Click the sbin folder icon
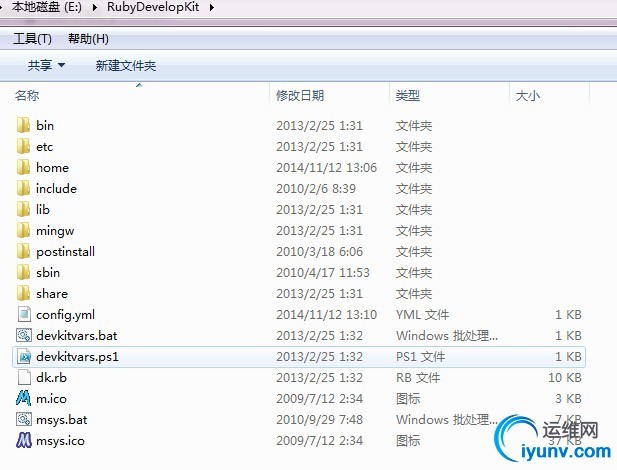The image size is (617, 470). [x=23, y=272]
